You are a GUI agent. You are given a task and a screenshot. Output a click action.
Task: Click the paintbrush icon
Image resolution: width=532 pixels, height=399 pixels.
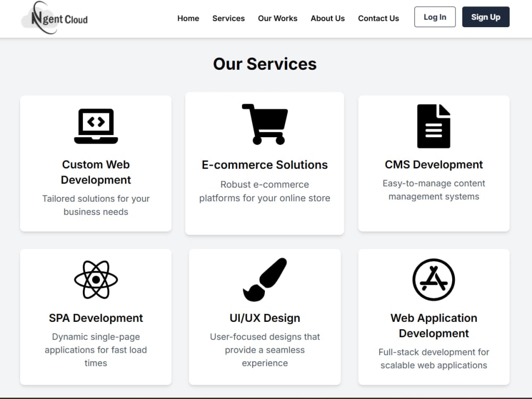click(264, 280)
